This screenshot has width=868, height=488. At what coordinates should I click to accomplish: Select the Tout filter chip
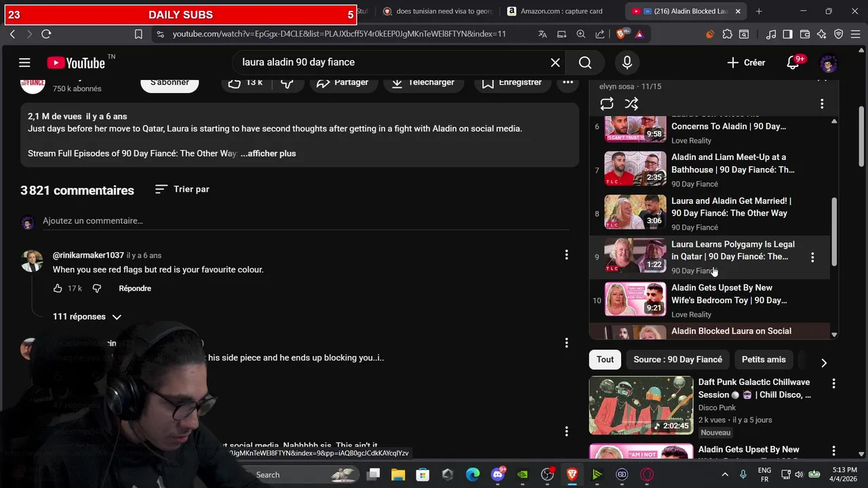click(605, 360)
